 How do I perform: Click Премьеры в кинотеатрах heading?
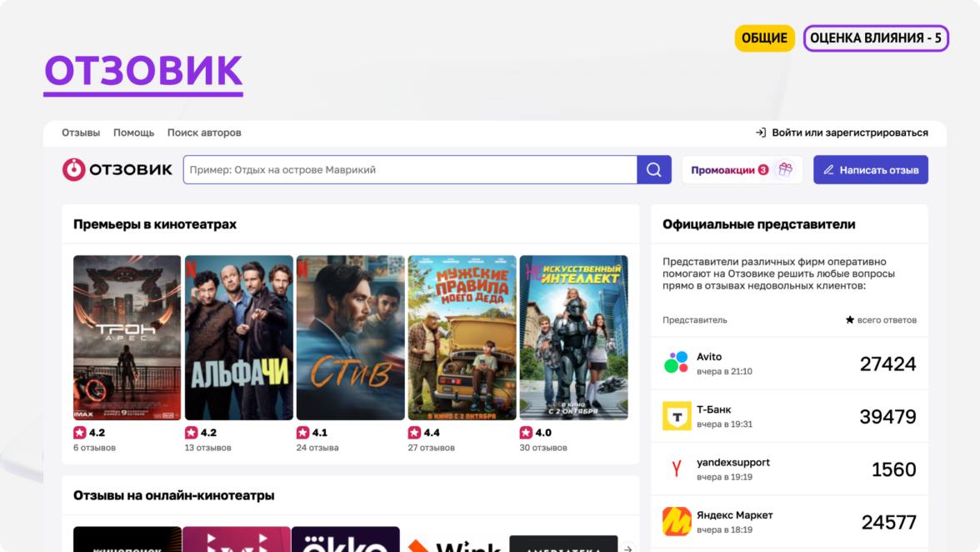coord(155,224)
